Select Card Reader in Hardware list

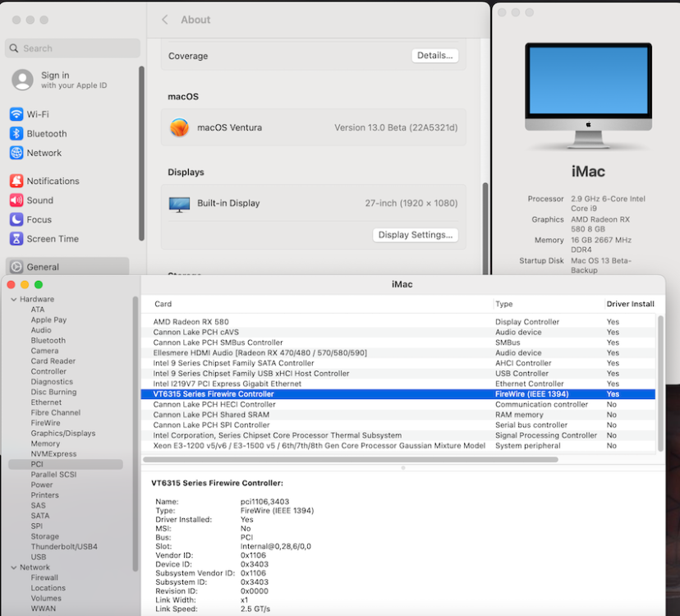[x=53, y=361]
